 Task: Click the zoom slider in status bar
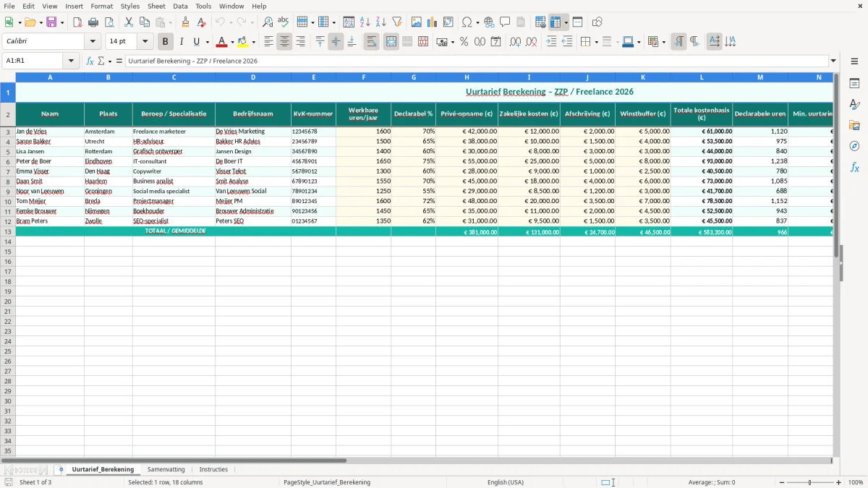pos(810,482)
